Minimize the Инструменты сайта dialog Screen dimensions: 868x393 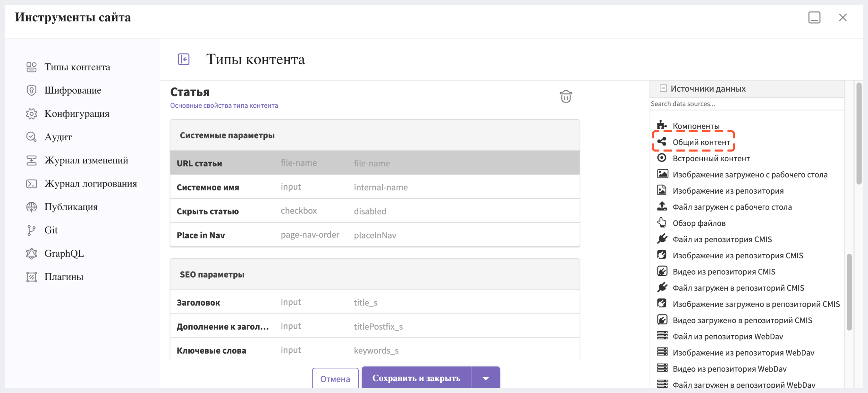point(814,18)
